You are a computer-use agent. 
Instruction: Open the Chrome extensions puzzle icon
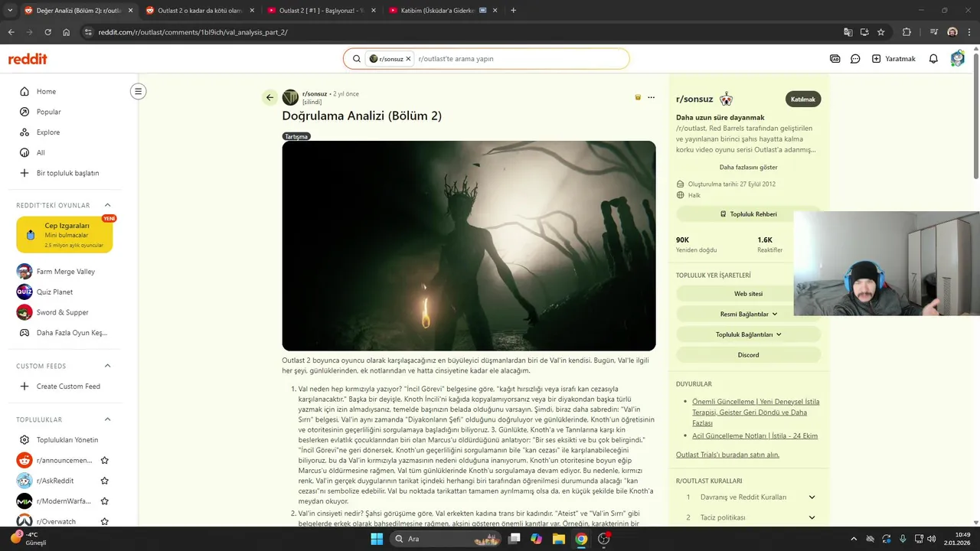(x=907, y=32)
